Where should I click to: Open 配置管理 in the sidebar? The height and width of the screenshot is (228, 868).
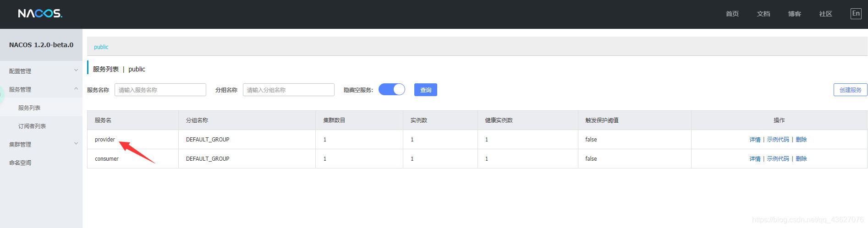20,71
